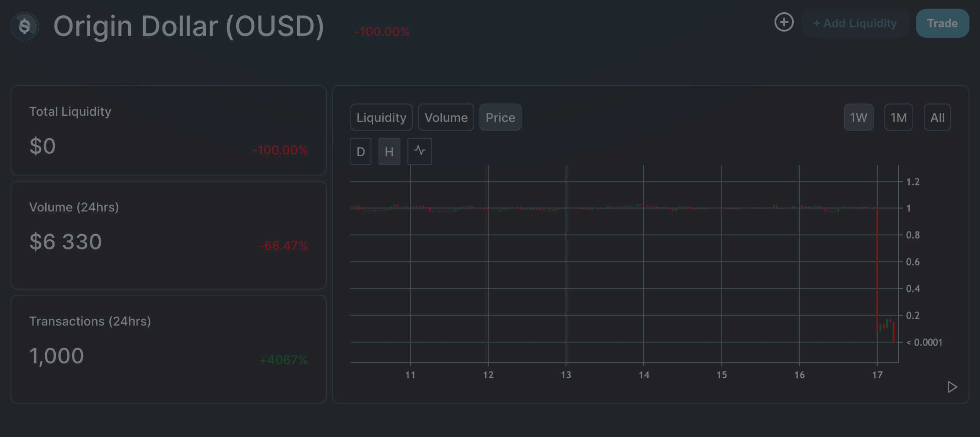Click the 0.6 price axis label
980x437 pixels.
tap(913, 262)
